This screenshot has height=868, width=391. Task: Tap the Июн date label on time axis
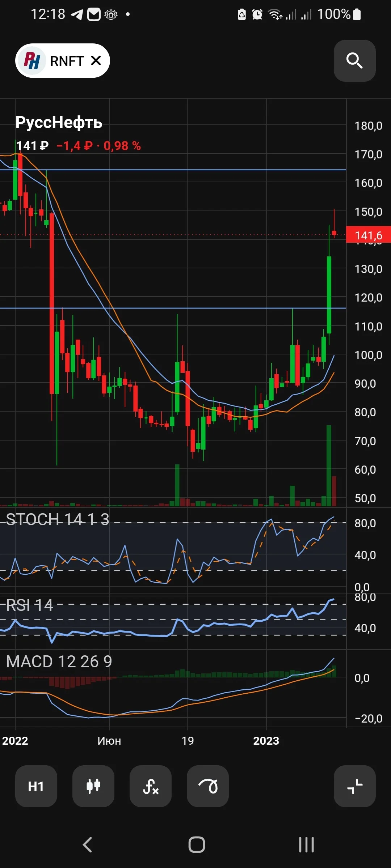pos(109,741)
